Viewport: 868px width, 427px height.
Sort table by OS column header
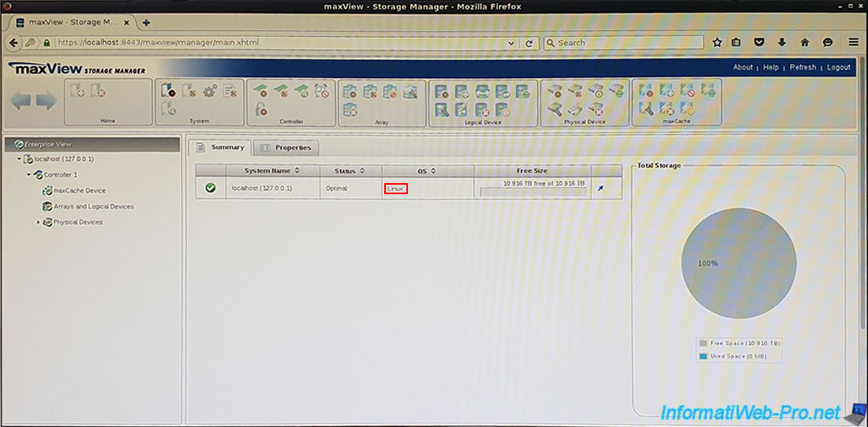428,170
